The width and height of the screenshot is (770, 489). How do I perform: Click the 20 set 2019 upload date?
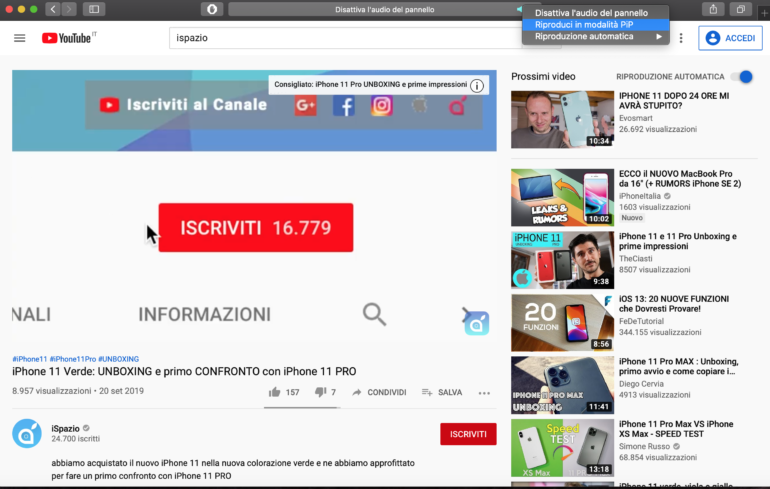click(121, 391)
